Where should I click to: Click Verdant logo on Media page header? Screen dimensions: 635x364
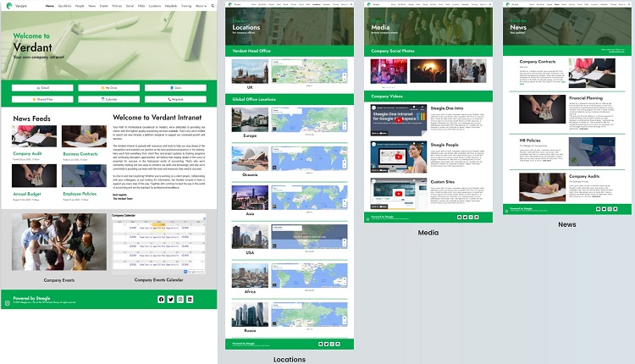369,4
